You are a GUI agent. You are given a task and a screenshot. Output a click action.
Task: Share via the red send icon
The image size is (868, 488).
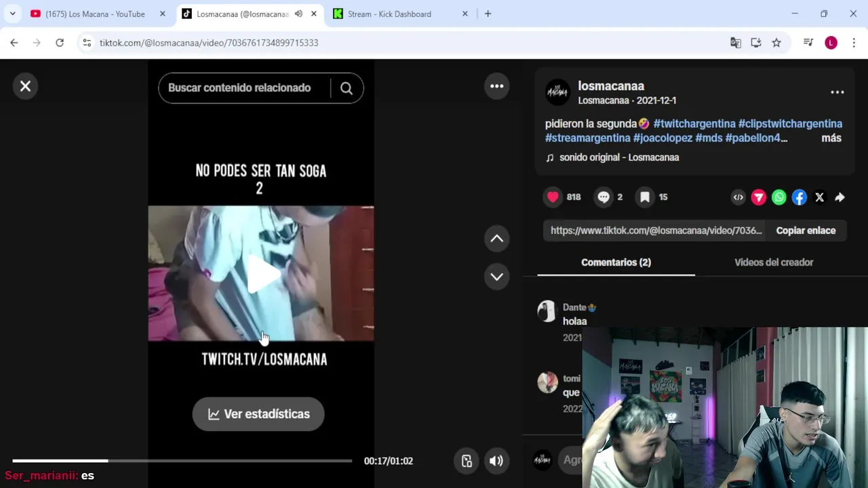pos(758,197)
